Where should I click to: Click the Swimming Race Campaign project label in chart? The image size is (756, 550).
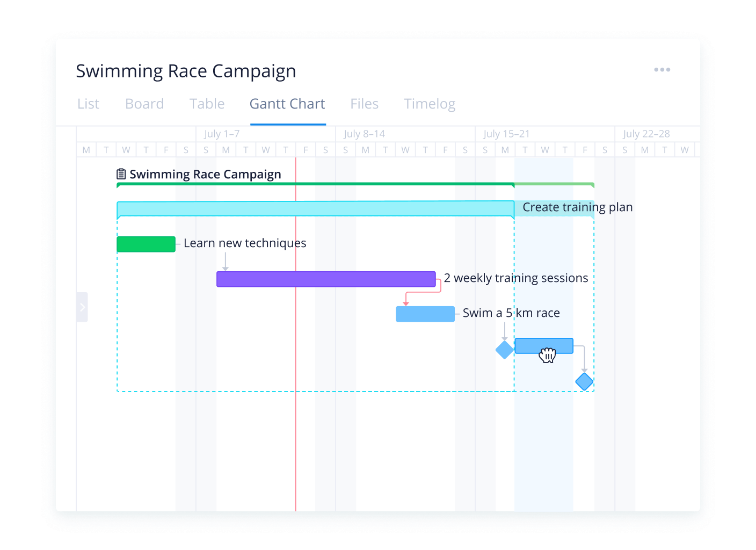(205, 175)
